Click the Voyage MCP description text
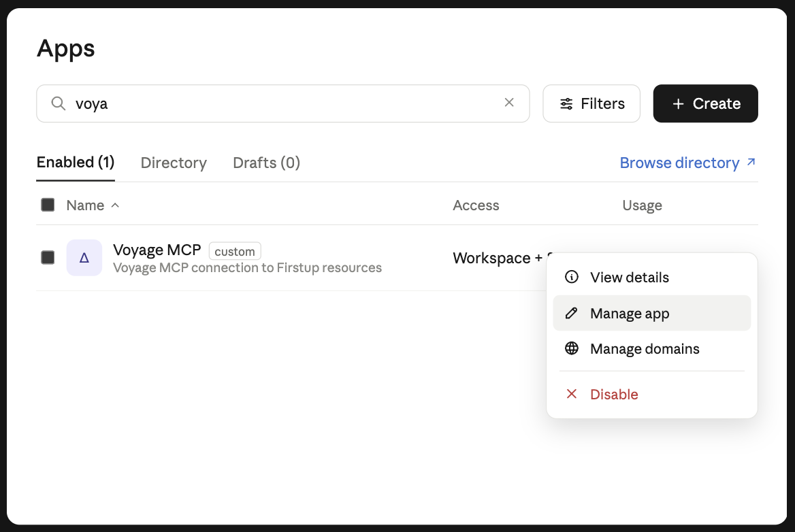795x532 pixels. pos(247,267)
